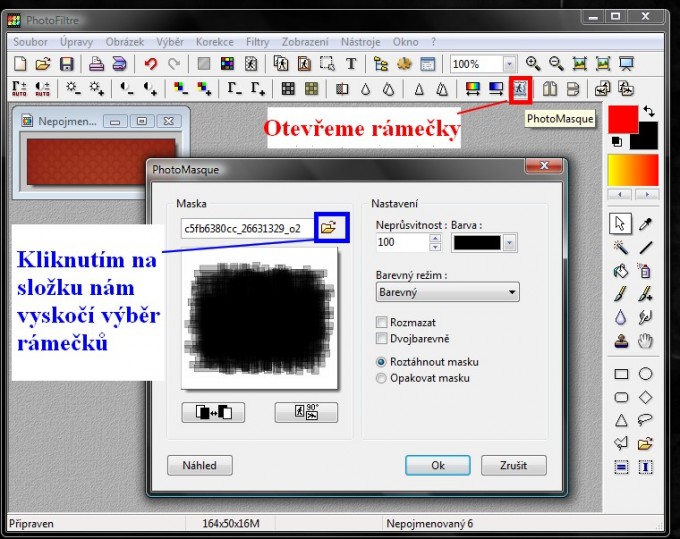680x539 pixels.
Task: Click the Auto levels icon
Action: pos(19,88)
